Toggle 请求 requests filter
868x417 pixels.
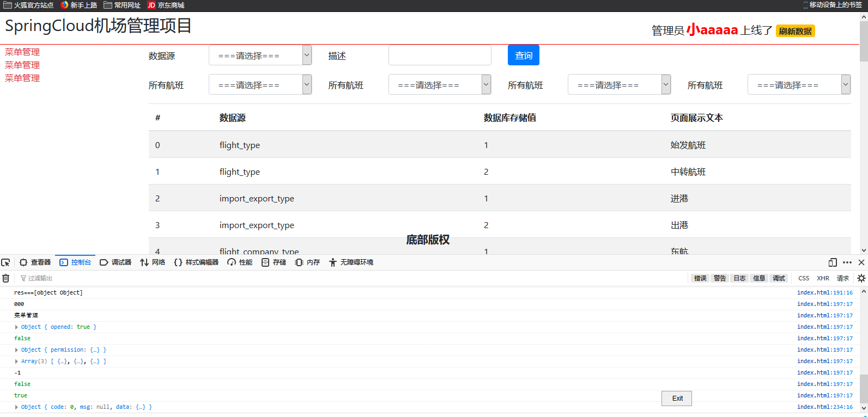click(x=843, y=278)
